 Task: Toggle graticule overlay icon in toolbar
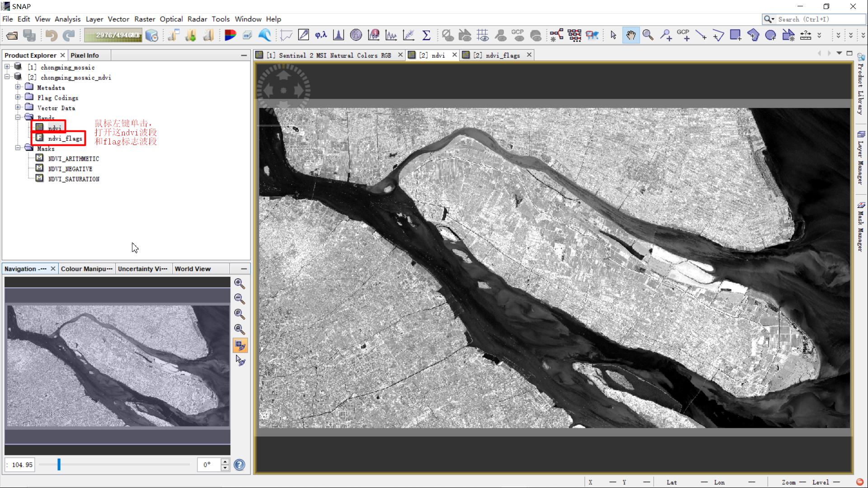point(483,35)
